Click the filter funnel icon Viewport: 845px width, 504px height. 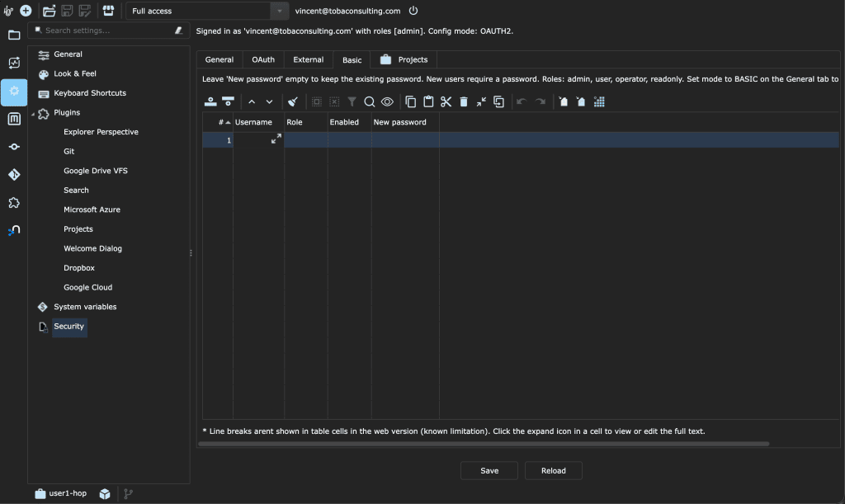(352, 101)
